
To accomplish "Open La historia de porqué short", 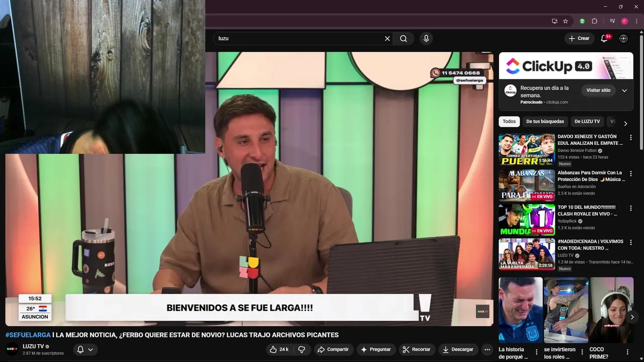I will click(521, 310).
